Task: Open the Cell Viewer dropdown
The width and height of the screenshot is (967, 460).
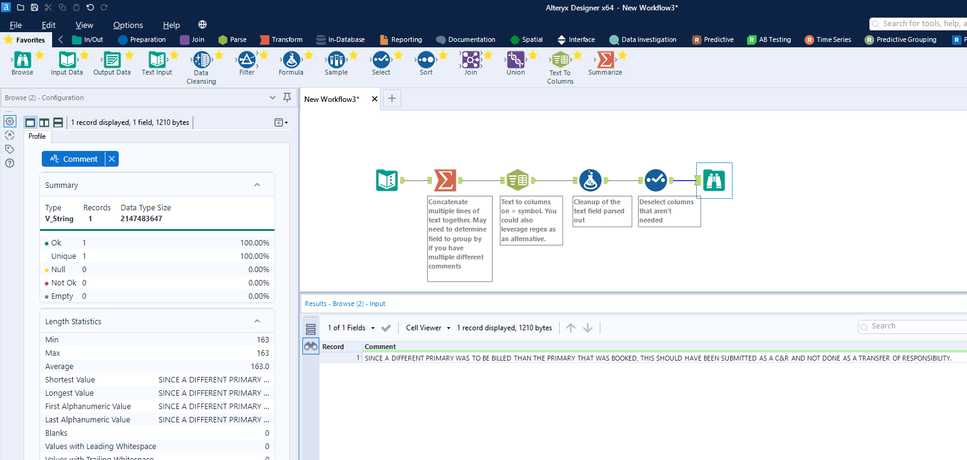Action: [x=428, y=328]
